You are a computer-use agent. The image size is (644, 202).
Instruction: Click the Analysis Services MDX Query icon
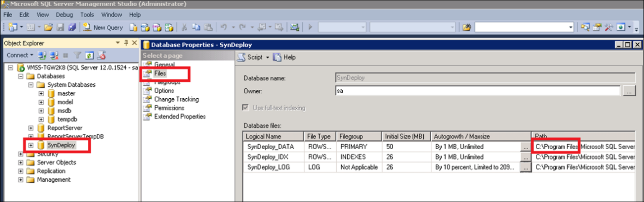pyautogui.click(x=145, y=27)
